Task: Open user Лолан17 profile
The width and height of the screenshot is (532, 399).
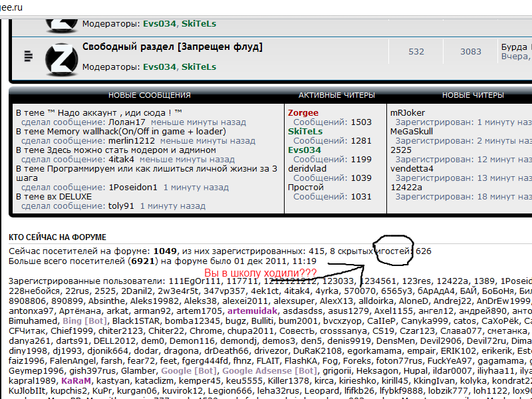Action: pyautogui.click(x=127, y=122)
